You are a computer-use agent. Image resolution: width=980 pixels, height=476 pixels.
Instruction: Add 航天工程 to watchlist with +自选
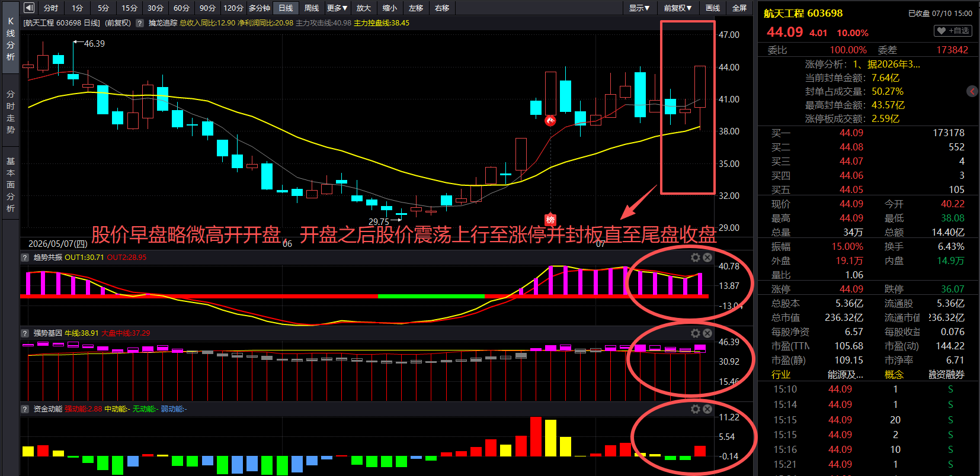pyautogui.click(x=953, y=31)
